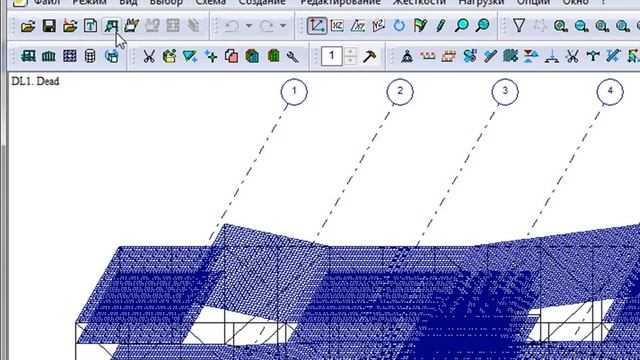Switch to YZ plane projection
The width and height of the screenshot is (640, 360).
click(378, 26)
